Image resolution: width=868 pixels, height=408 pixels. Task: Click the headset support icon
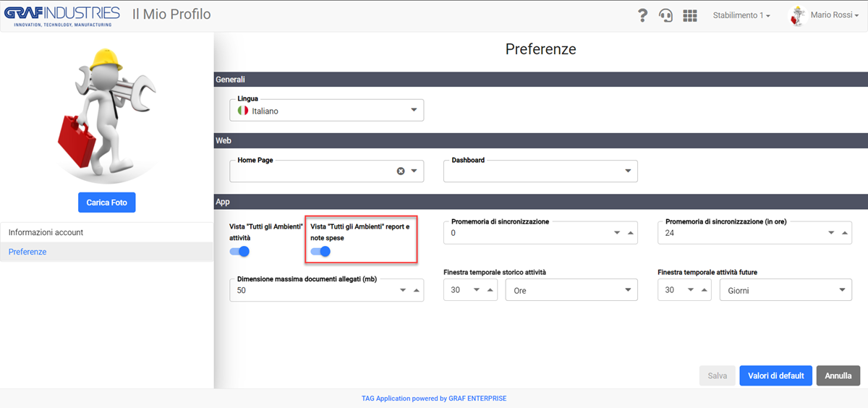665,15
